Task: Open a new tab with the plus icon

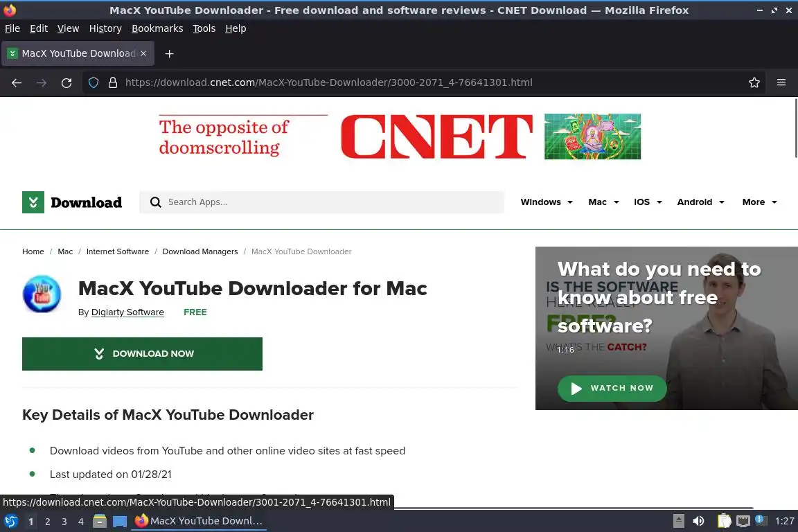Action: pyautogui.click(x=170, y=53)
